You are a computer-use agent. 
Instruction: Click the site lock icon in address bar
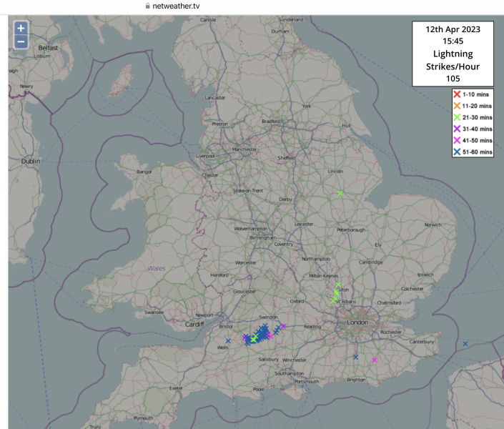(148, 5)
